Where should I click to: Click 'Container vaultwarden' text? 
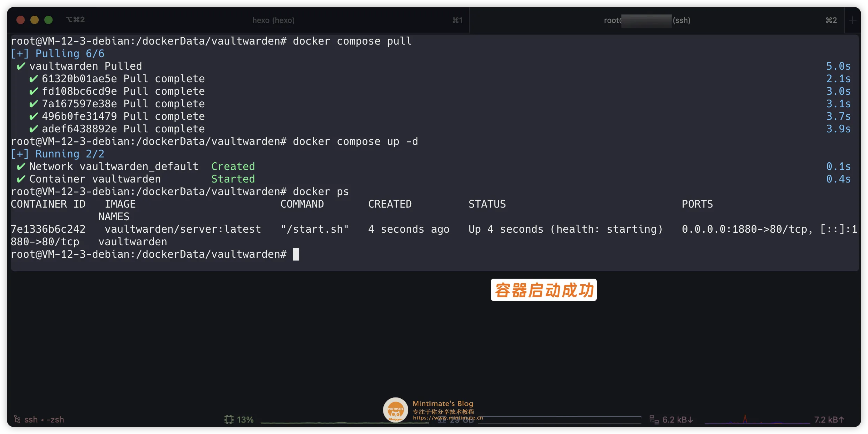click(x=95, y=179)
